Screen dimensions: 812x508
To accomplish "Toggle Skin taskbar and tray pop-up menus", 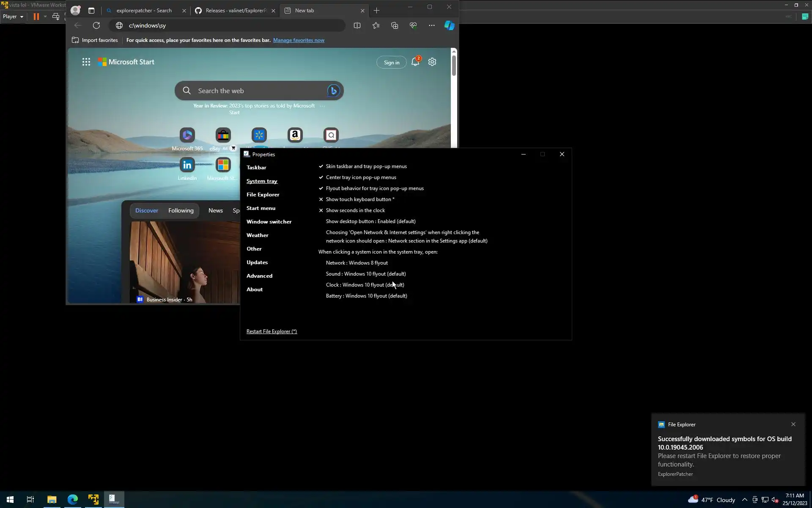I will point(366,166).
